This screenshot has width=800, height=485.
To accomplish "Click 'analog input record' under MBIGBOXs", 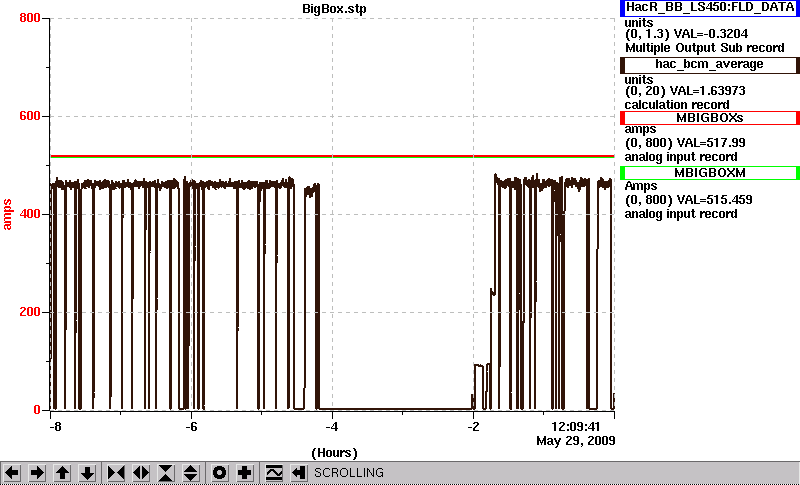I will (681, 157).
